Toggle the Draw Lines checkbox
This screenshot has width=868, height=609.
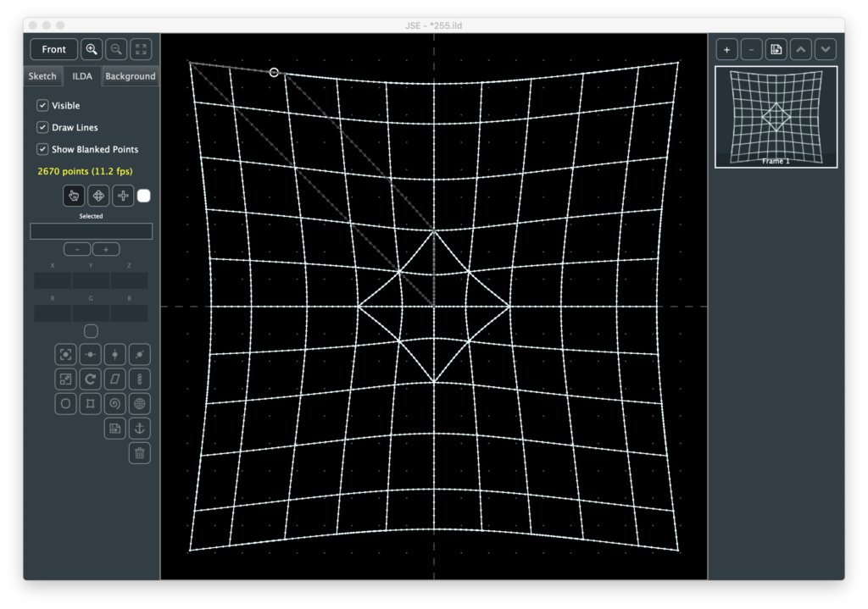(42, 127)
